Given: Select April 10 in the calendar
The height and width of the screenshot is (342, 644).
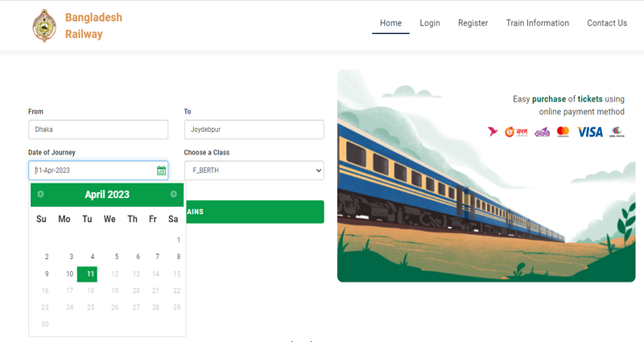Looking at the screenshot, I should pyautogui.click(x=69, y=274).
